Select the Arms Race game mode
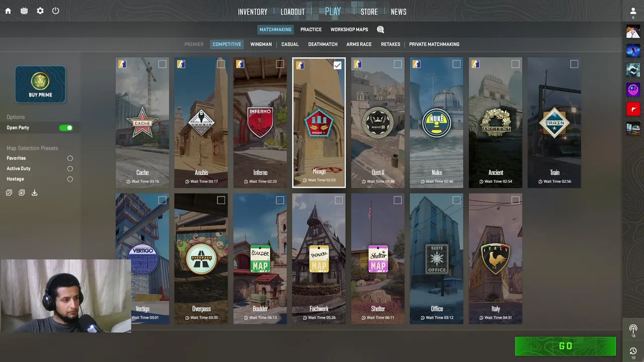 click(359, 44)
